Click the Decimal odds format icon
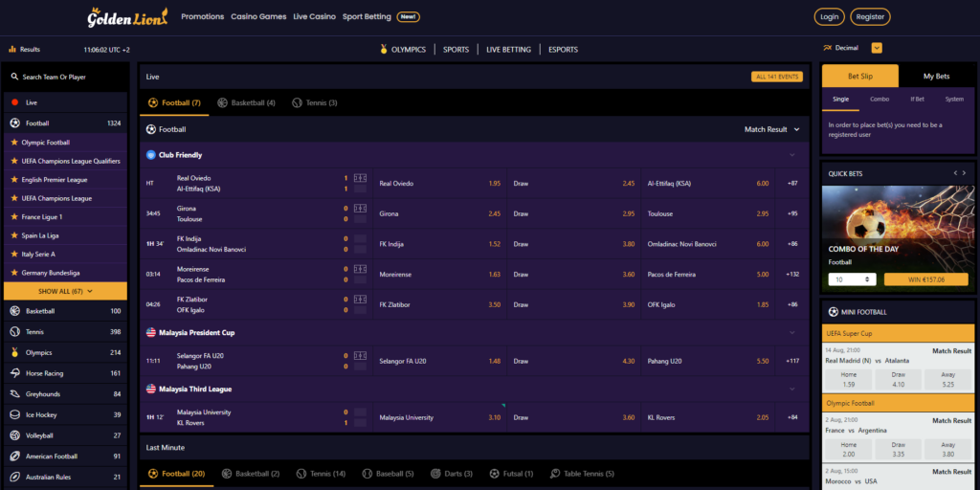 click(x=828, y=48)
